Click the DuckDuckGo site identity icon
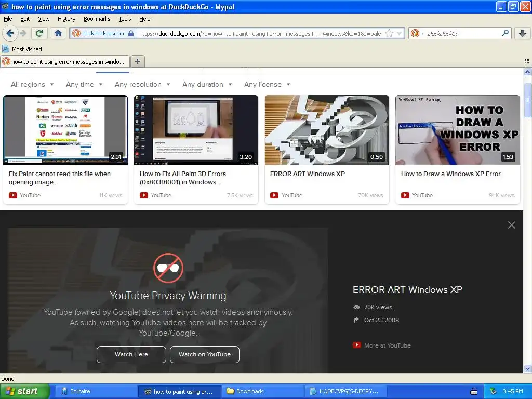Image resolution: width=532 pixels, height=399 pixels. [x=76, y=33]
